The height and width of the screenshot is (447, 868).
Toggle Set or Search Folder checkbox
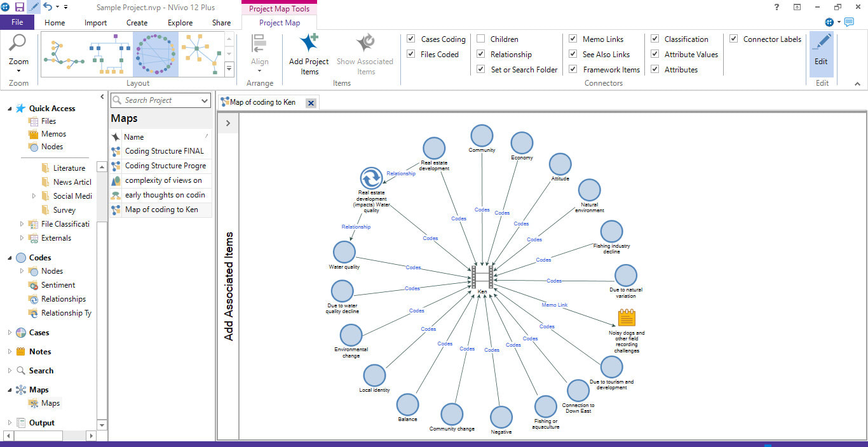(x=481, y=70)
